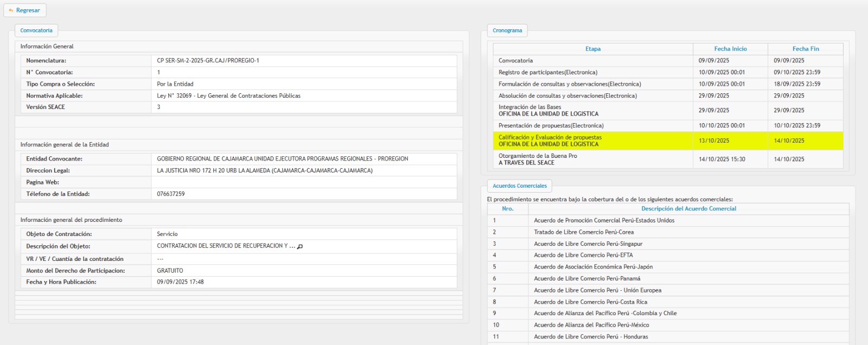Select the Tratado de Libre Comercio Perú-Corea row

click(x=584, y=232)
